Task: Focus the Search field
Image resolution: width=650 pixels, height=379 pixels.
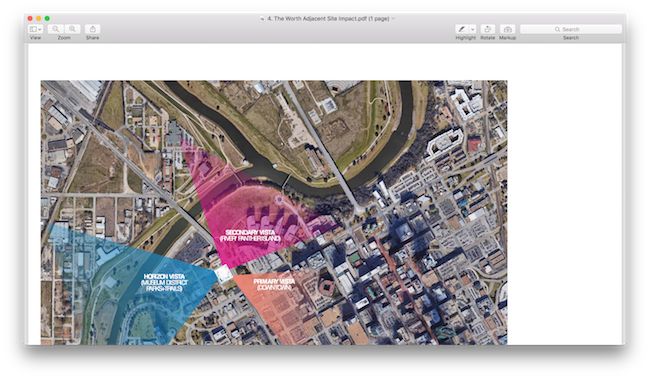Action: 571,29
